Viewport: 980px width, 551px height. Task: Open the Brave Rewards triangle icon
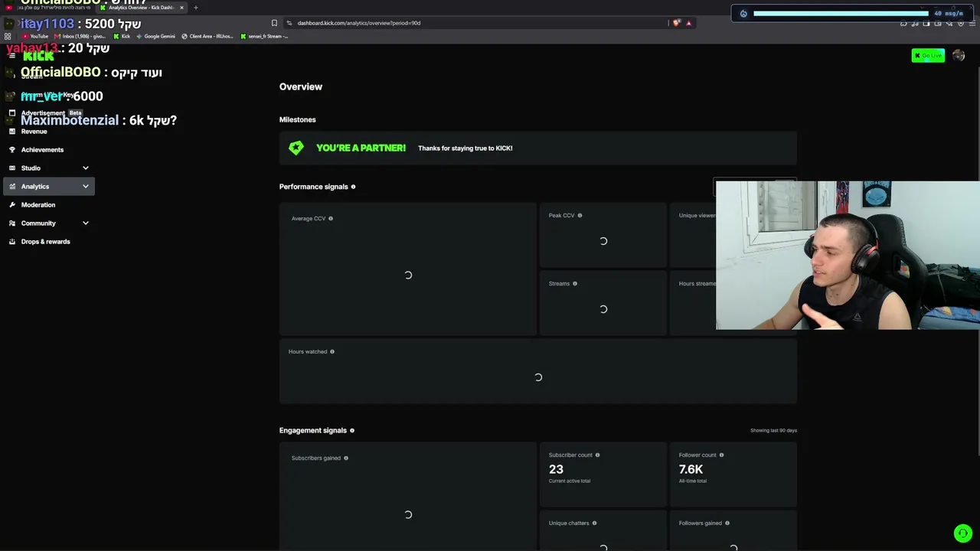coord(688,23)
